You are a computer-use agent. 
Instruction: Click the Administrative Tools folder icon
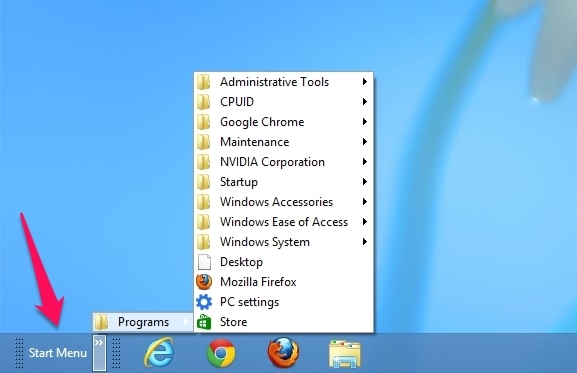pyautogui.click(x=203, y=82)
